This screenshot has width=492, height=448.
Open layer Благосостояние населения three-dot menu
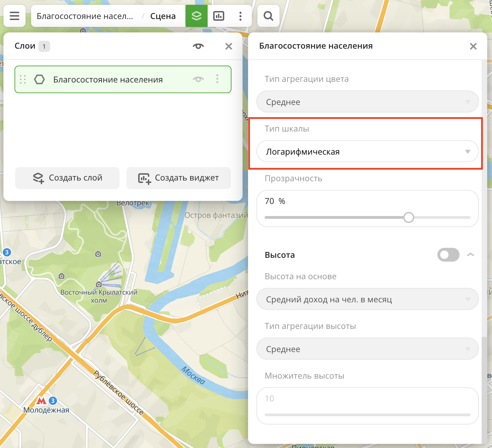(217, 79)
